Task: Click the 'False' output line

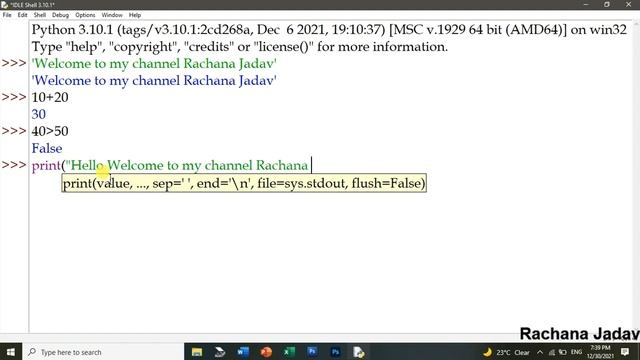Action: coord(47,148)
